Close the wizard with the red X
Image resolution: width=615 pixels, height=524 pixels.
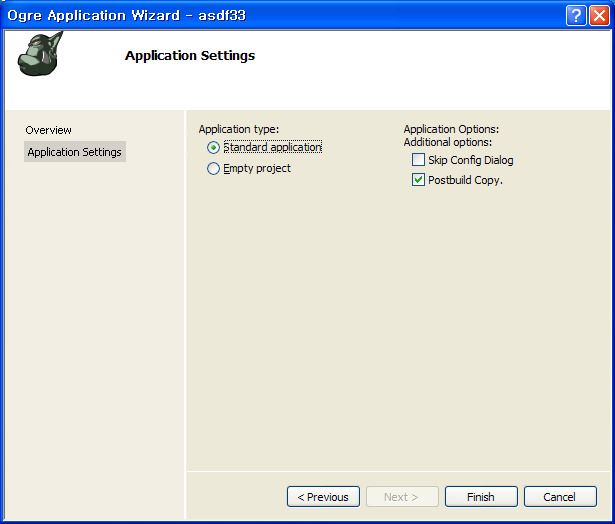pyautogui.click(x=599, y=16)
